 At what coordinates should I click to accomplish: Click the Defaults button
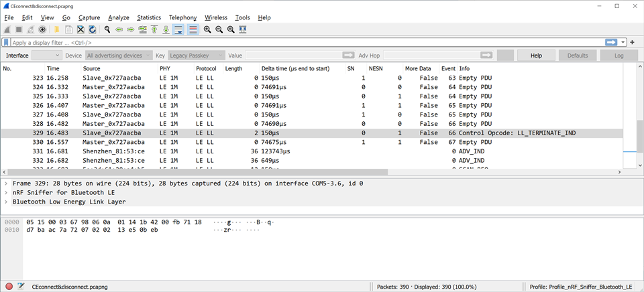pos(578,56)
